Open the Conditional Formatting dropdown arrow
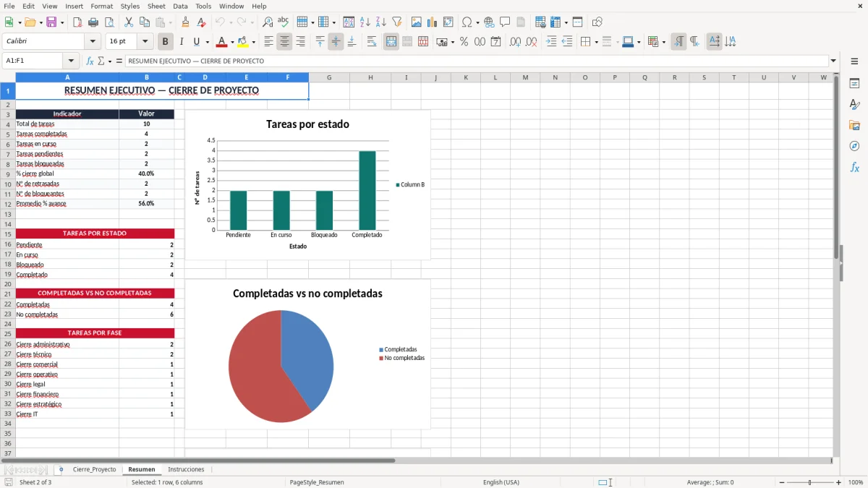868x488 pixels. pos(663,42)
